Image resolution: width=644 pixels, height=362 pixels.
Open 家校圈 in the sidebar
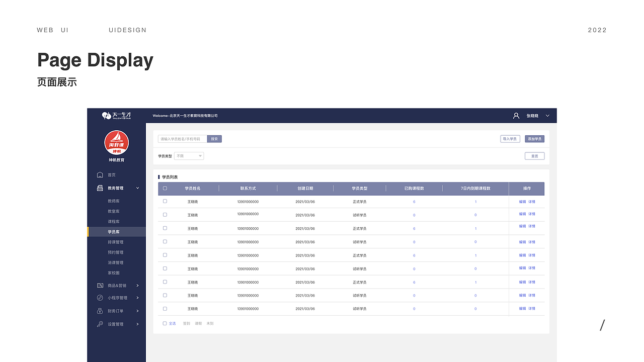pos(114,273)
